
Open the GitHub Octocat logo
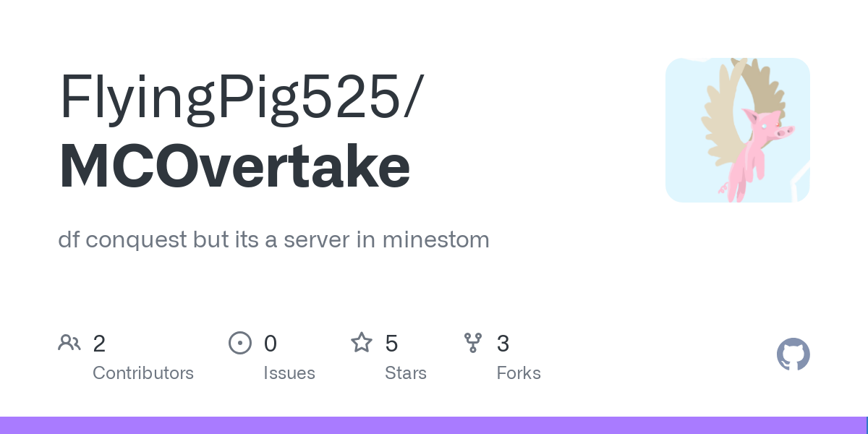793,354
